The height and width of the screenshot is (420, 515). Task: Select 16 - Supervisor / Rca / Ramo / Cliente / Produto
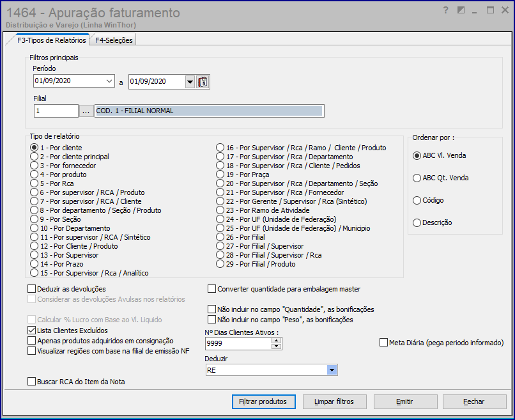(301, 148)
